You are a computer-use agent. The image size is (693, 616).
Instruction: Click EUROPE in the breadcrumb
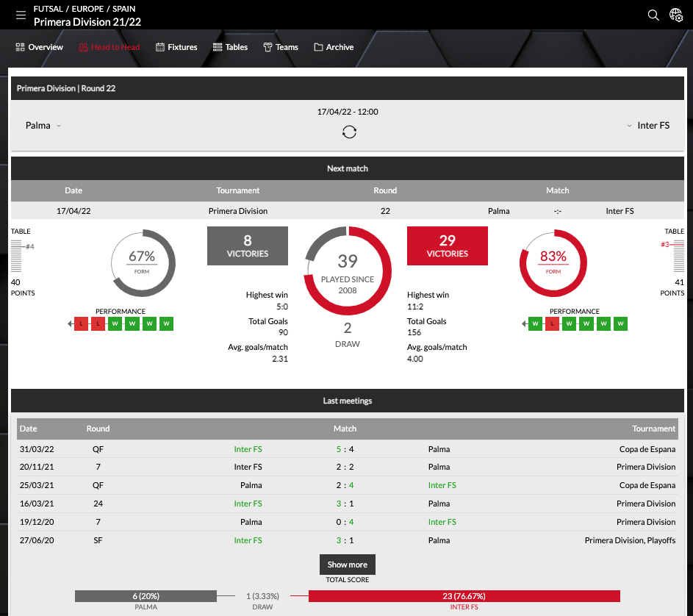click(x=87, y=9)
